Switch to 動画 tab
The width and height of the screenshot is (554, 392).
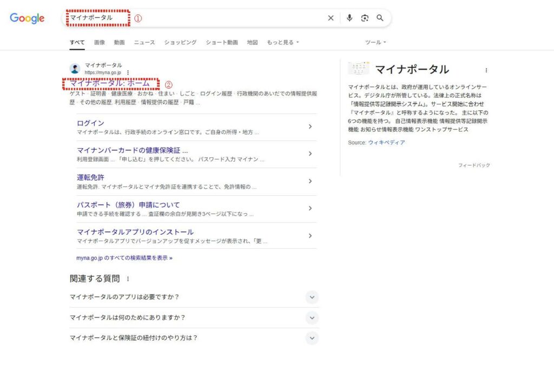tap(119, 42)
